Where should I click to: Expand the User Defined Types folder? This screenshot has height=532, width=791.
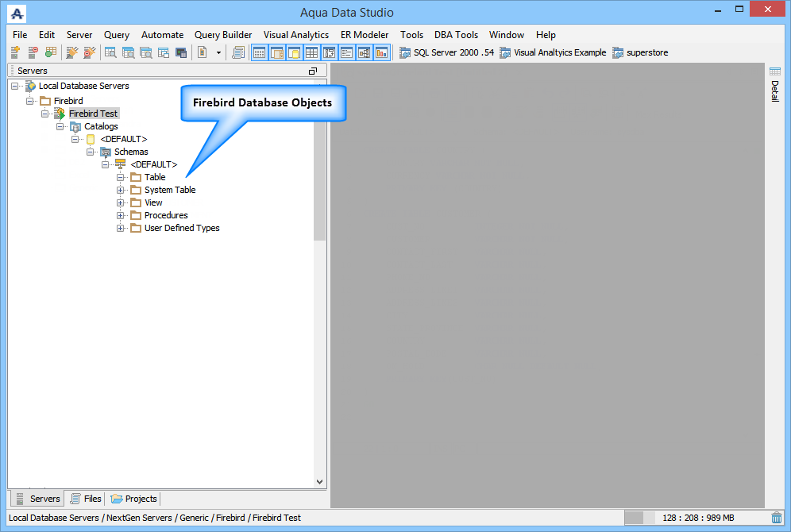tap(121, 228)
